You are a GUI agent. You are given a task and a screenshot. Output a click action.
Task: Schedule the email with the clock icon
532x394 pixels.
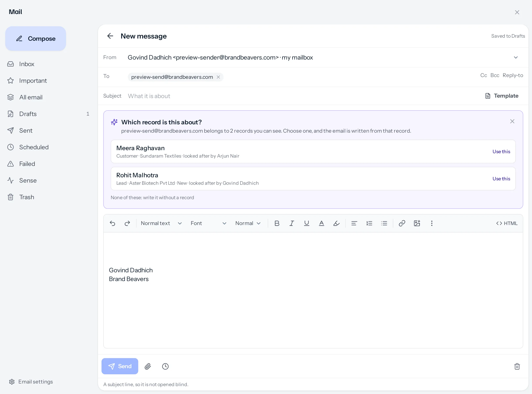point(165,366)
